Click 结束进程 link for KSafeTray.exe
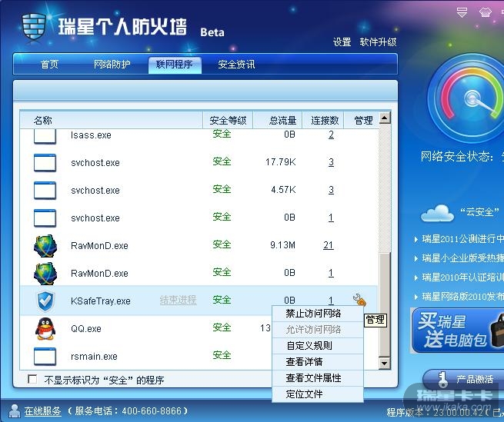The image size is (504, 422). pyautogui.click(x=178, y=300)
